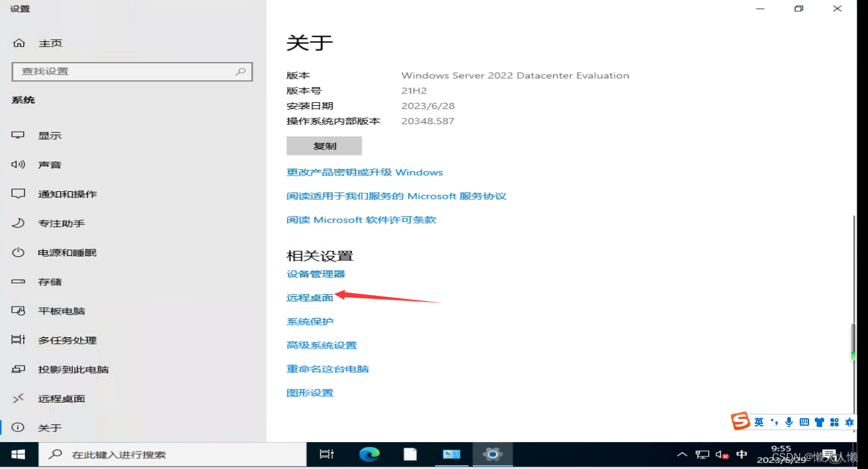Select 声音 (Sound) settings in sidebar

coord(50,164)
